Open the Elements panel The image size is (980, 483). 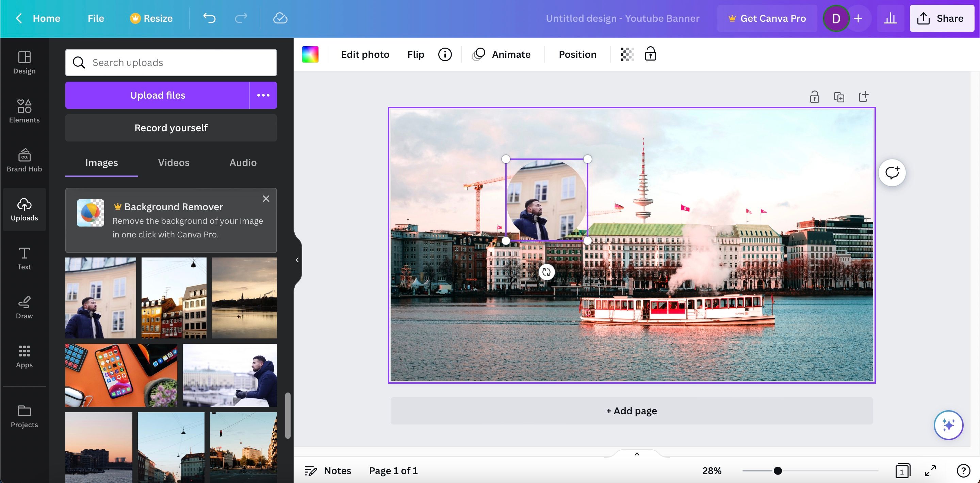[x=24, y=111]
